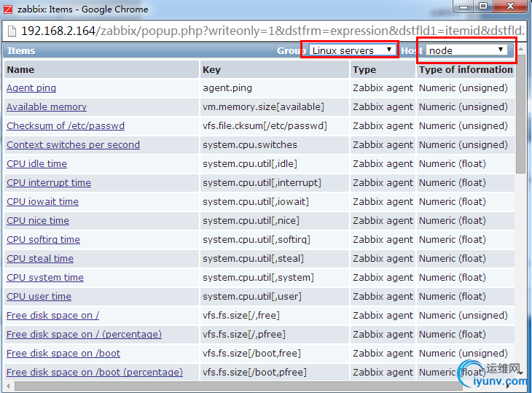The image size is (532, 393).
Task: Click the system.cpu.util[,nice] key cell
Action: point(275,221)
